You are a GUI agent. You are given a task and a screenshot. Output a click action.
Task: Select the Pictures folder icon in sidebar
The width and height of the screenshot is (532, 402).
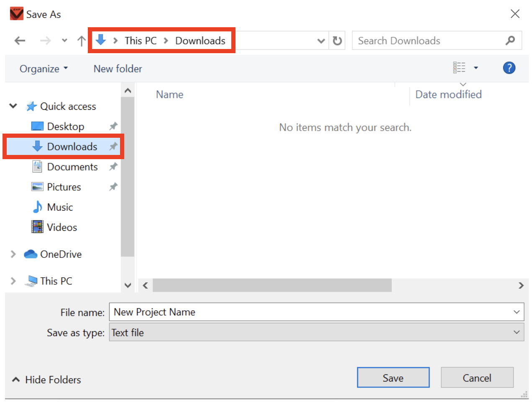[36, 187]
